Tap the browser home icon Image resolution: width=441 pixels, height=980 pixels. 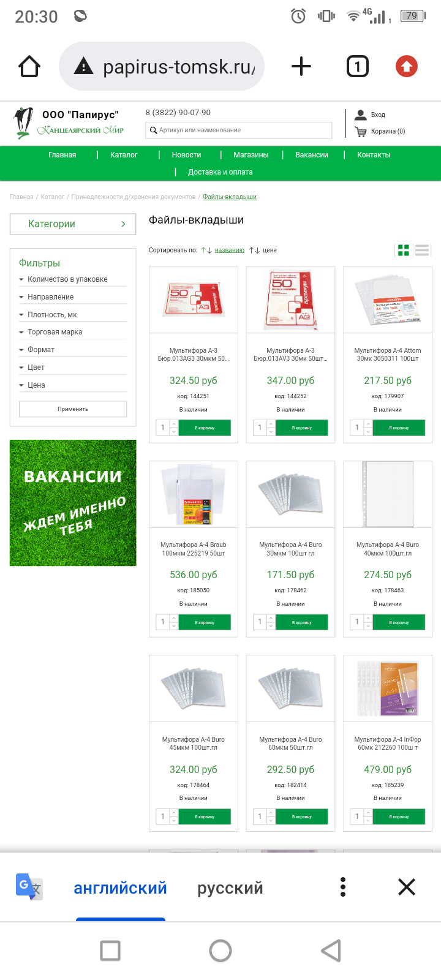point(29,66)
